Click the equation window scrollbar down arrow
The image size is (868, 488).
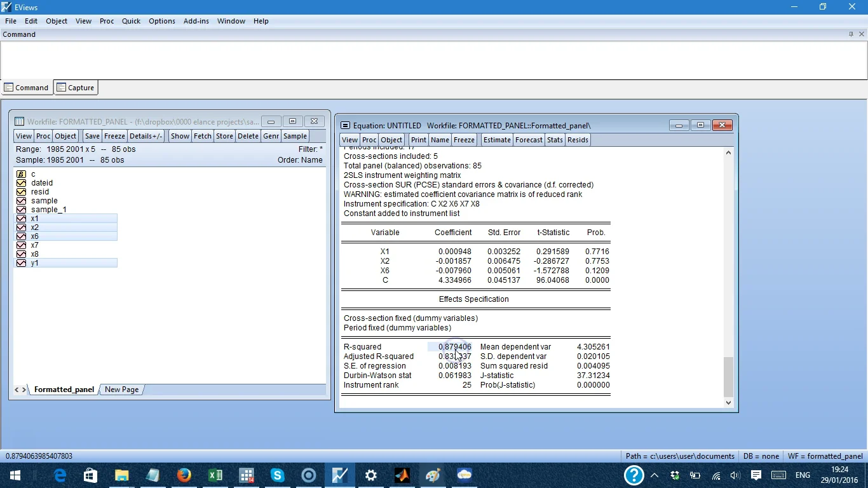(728, 402)
